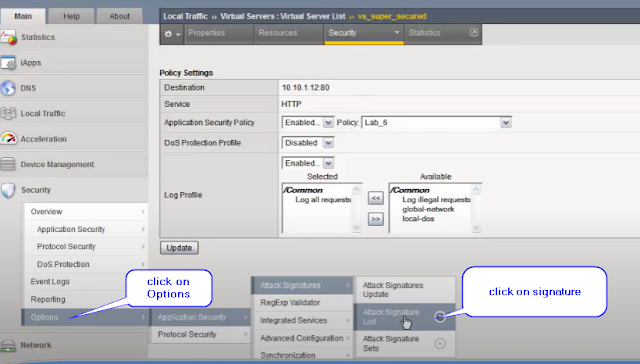Open the gear settings menu in tab bar
This screenshot has width=640, height=364.
coord(172,34)
